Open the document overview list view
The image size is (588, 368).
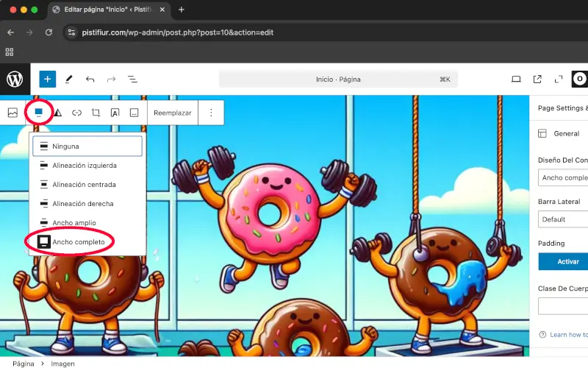coord(132,79)
